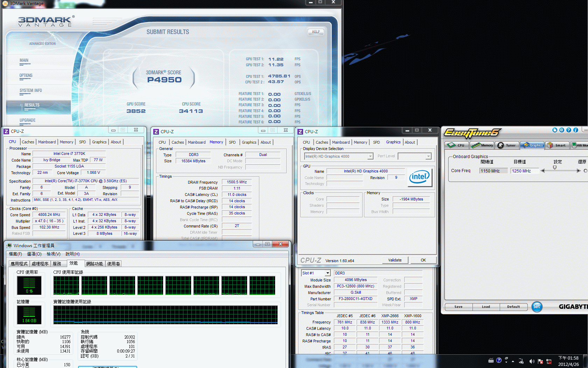Screen dimensions: 588x368
Task: Switch to 網路功能 tab in Task Manager
Action: [94, 264]
